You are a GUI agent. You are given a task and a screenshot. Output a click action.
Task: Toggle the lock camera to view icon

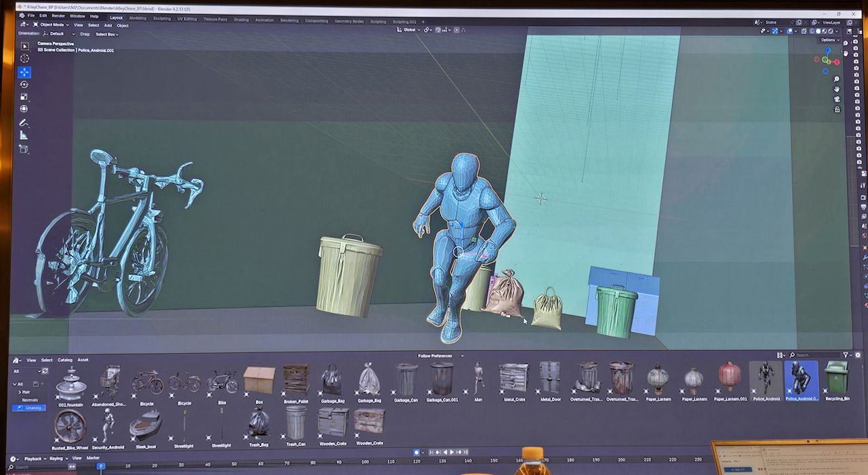(x=837, y=109)
